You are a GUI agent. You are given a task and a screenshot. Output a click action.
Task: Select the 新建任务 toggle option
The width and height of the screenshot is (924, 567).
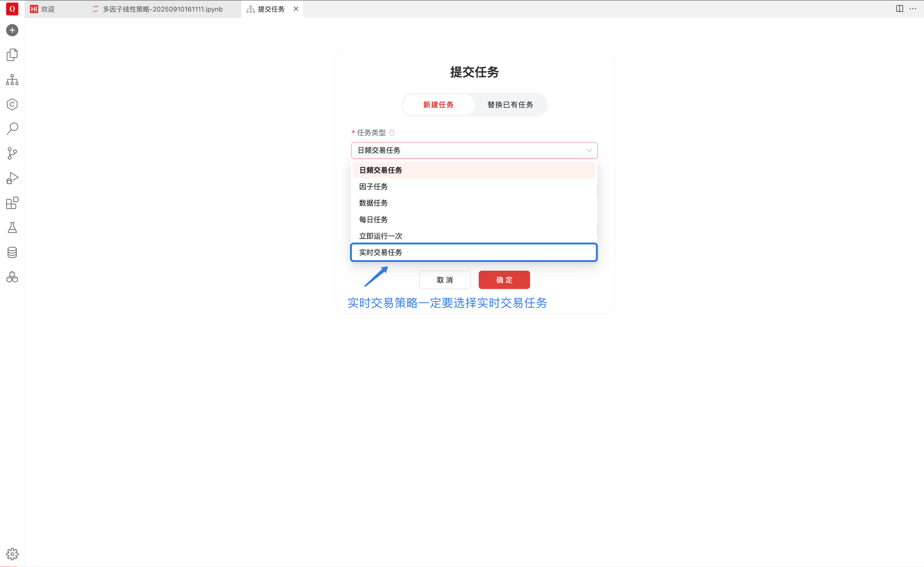pos(438,105)
